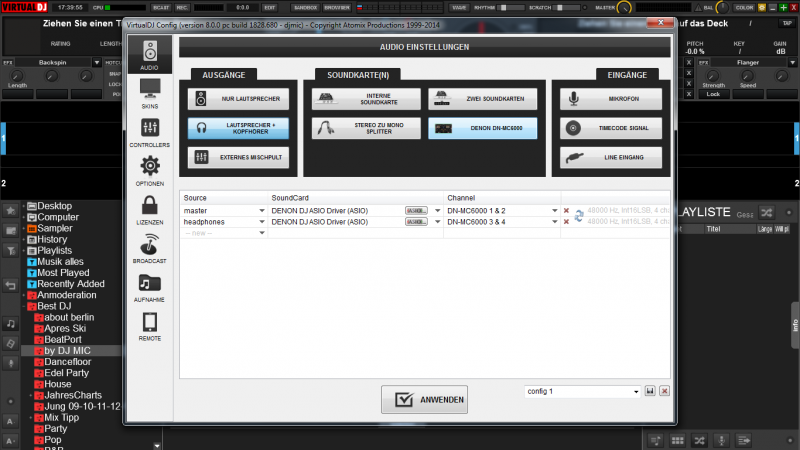This screenshot has height=450, width=800.
Task: Open the Audio settings section
Action: pyautogui.click(x=149, y=55)
